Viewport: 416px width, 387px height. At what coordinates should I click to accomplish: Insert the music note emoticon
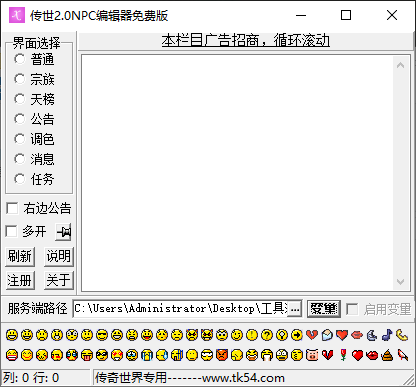(387, 335)
